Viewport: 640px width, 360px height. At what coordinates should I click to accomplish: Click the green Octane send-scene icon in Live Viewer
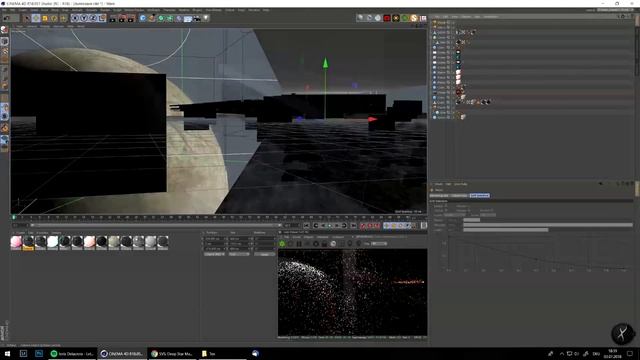(x=282, y=244)
